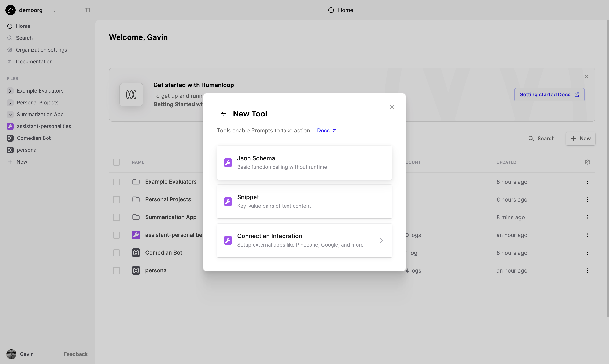Click the Personal Projects folder icon in the table

coord(136,199)
